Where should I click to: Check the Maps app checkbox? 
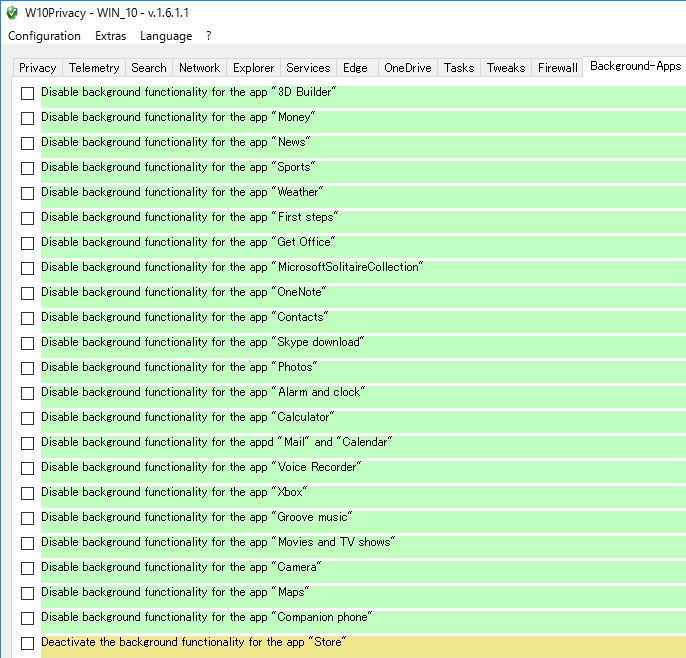pyautogui.click(x=27, y=593)
